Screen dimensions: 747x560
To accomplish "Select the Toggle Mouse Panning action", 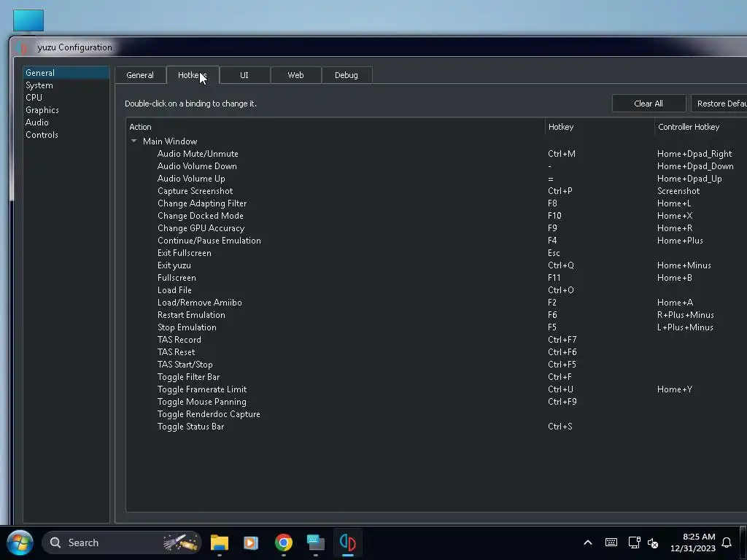I will 201,401.
